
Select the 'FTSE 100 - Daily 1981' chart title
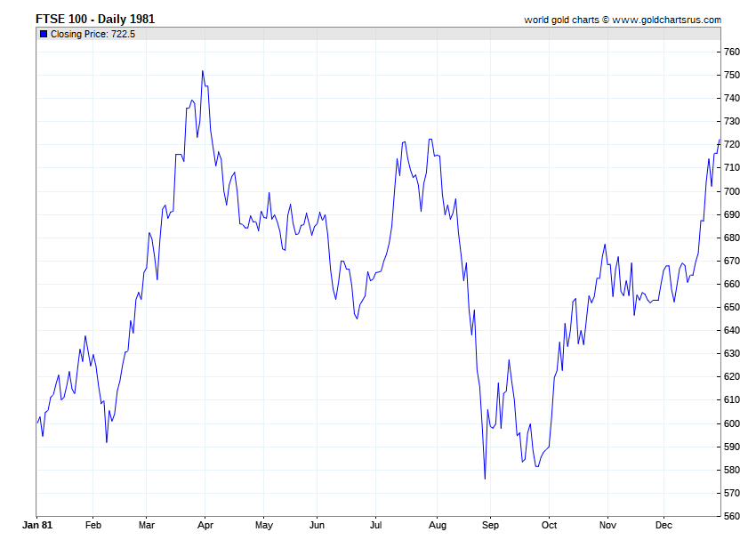pyautogui.click(x=95, y=20)
